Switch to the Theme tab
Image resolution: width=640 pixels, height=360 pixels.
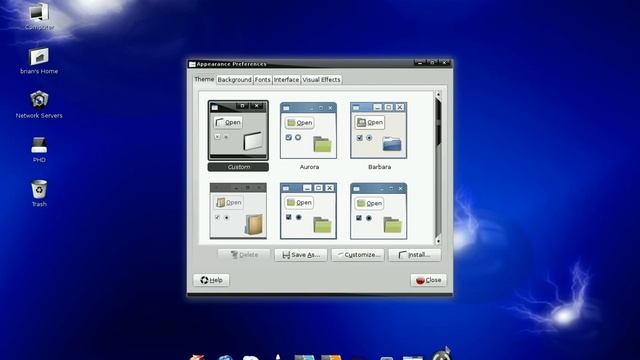[x=204, y=79]
